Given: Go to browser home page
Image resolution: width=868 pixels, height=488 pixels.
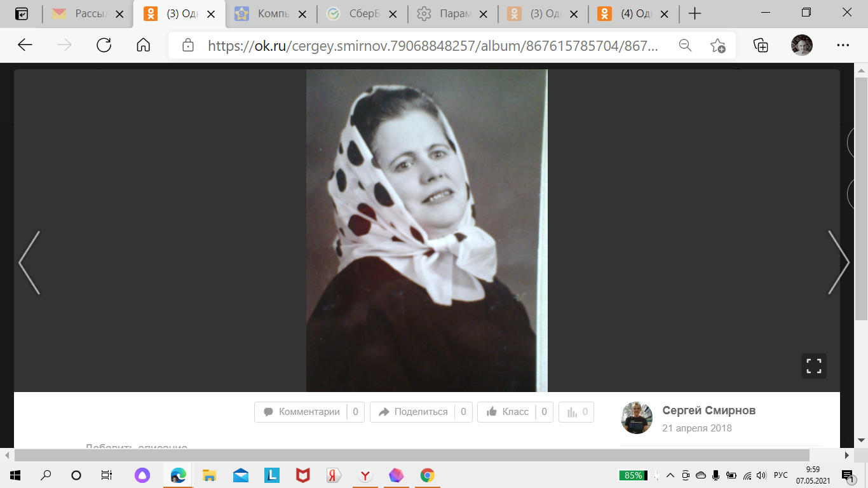Looking at the screenshot, I should [x=144, y=45].
